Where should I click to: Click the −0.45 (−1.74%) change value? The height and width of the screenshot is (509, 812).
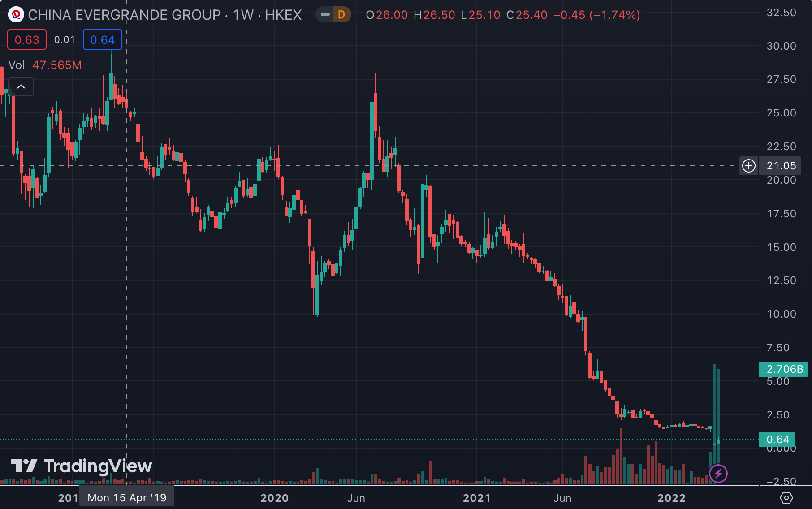(x=597, y=15)
